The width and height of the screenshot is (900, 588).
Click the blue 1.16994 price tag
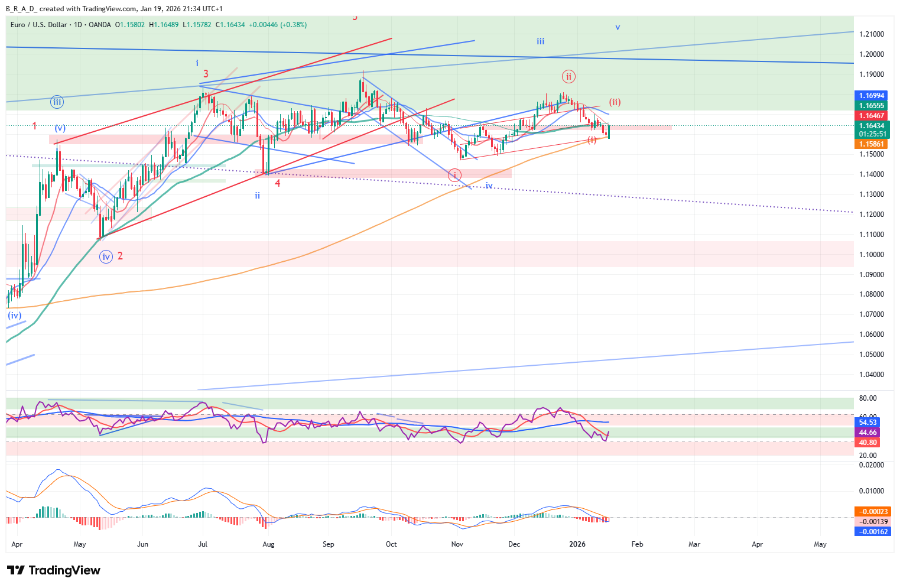[x=872, y=96]
